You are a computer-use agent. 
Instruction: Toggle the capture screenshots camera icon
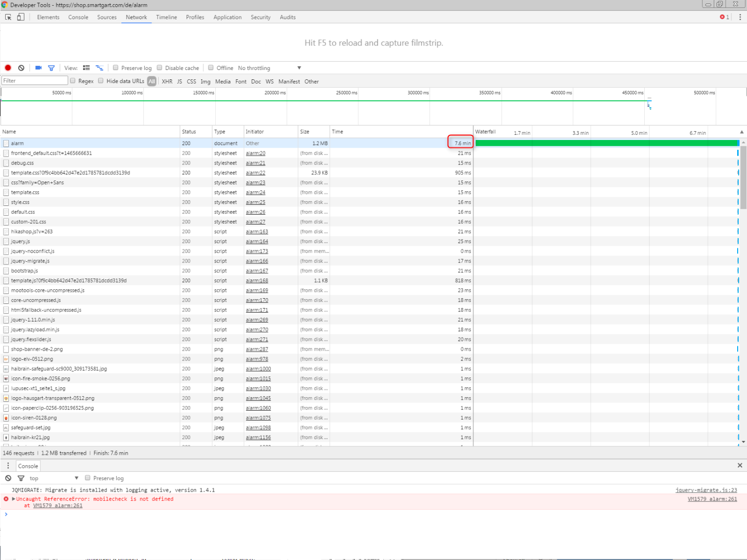pos(38,68)
